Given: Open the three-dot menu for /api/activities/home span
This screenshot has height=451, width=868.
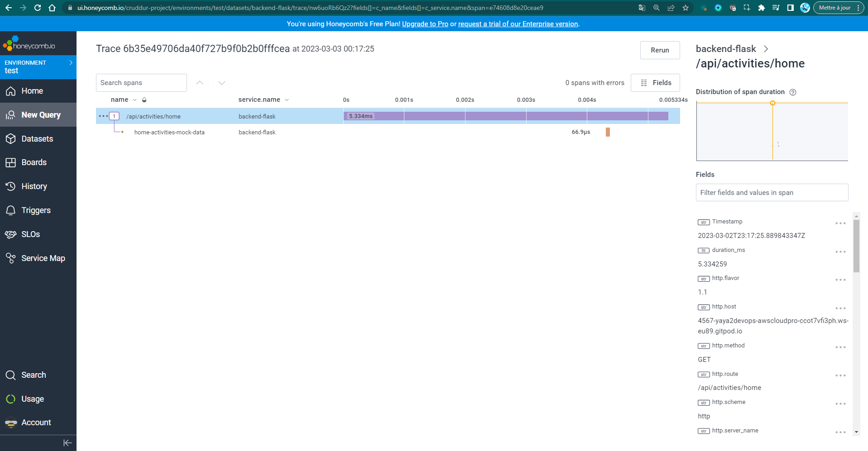Looking at the screenshot, I should click(103, 116).
